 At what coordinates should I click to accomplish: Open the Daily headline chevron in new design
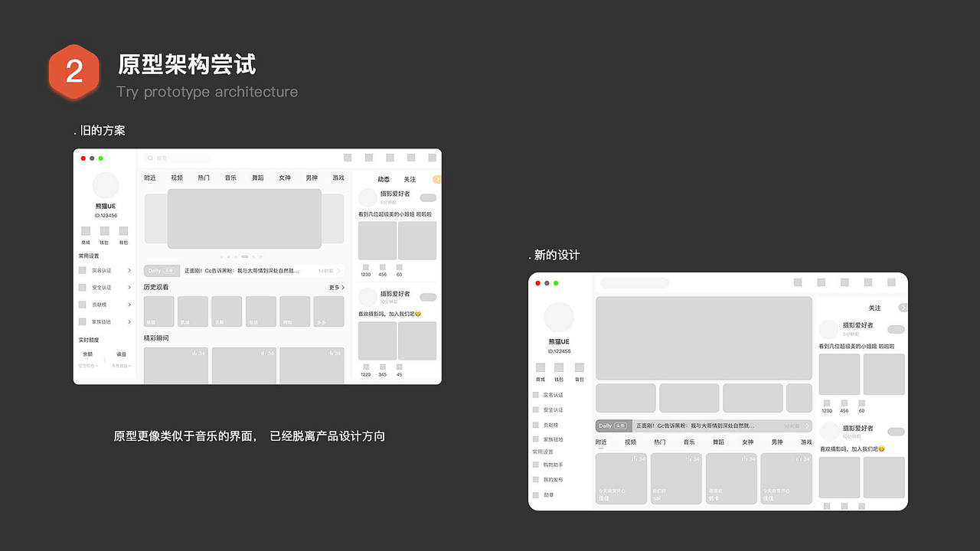tap(806, 425)
